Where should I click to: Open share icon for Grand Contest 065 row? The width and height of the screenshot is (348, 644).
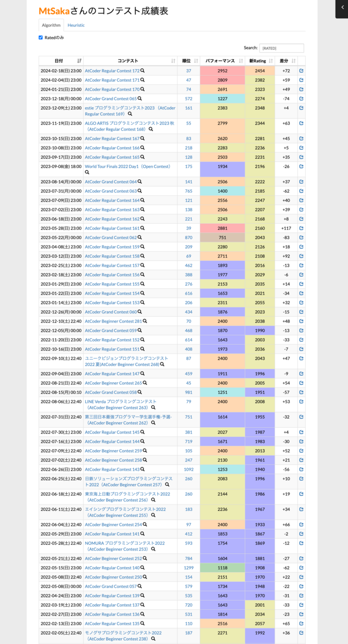[x=301, y=99]
